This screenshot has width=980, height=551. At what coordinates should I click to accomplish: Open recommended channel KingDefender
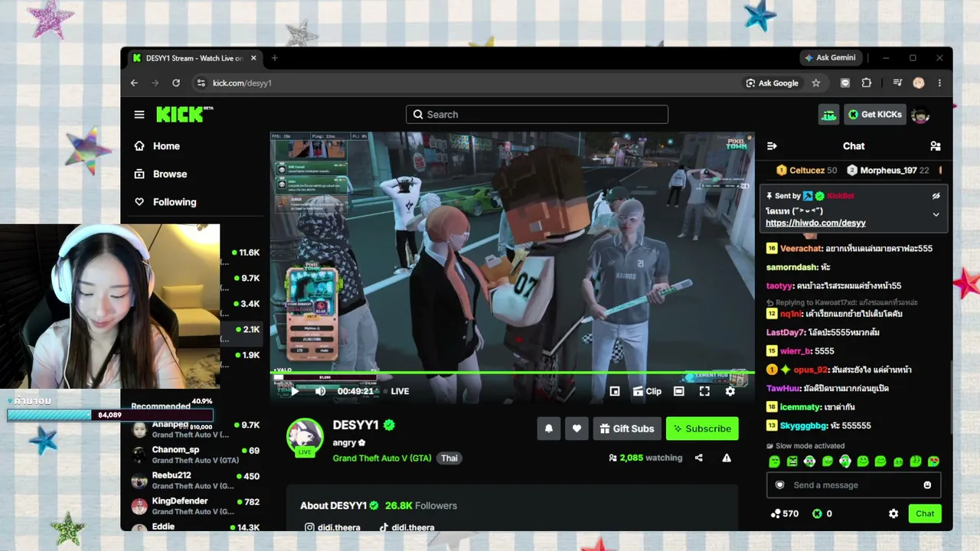195,506
